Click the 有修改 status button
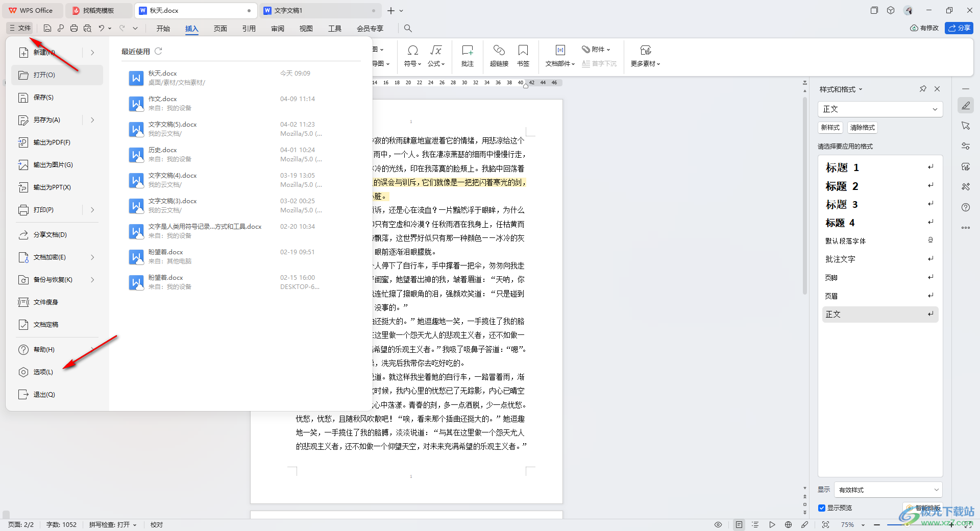The height and width of the screenshot is (531, 980). (924, 28)
